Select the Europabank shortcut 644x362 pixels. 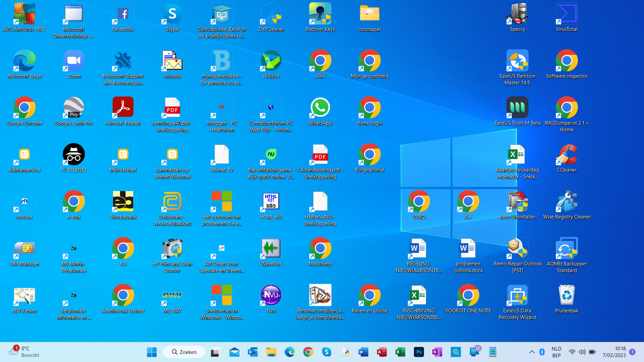pos(123,205)
